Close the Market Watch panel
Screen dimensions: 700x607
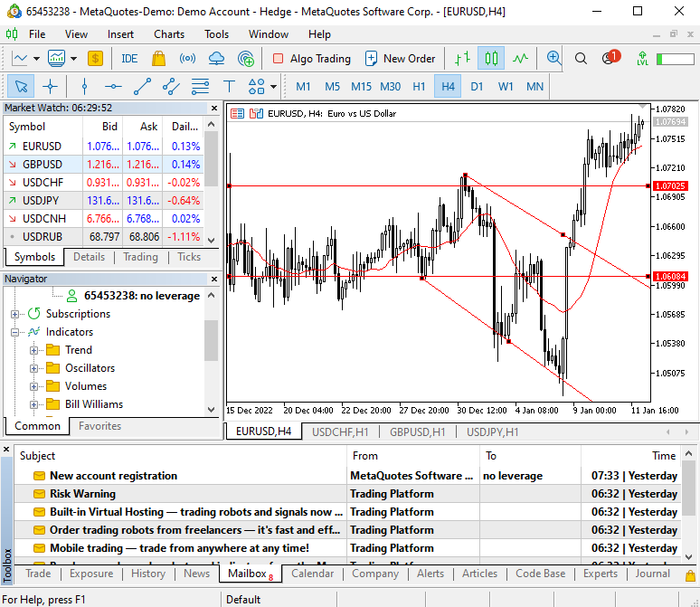tap(214, 108)
